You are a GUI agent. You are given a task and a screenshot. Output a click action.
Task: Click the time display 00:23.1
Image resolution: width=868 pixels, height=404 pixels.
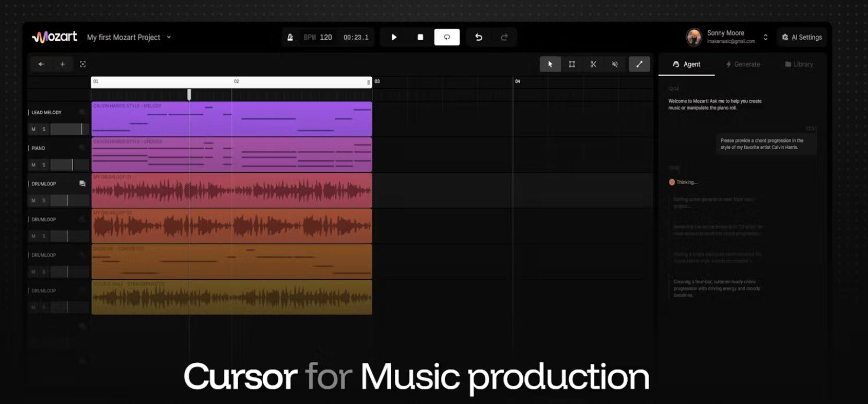pyautogui.click(x=356, y=37)
